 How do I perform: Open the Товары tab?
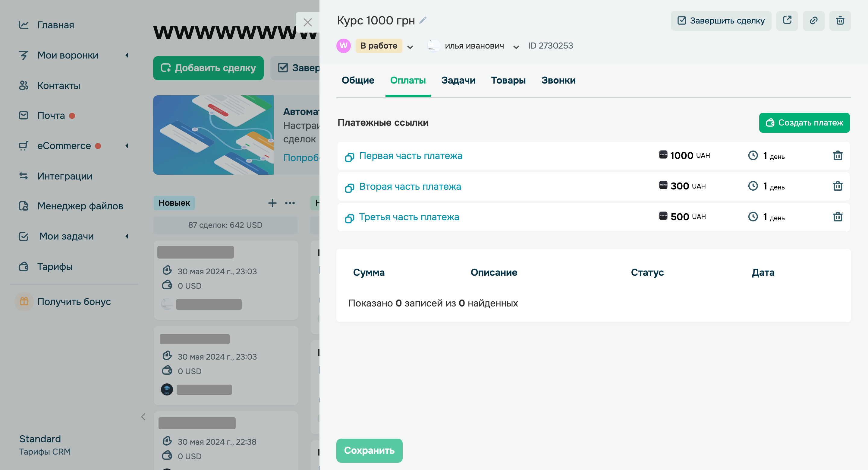click(508, 80)
